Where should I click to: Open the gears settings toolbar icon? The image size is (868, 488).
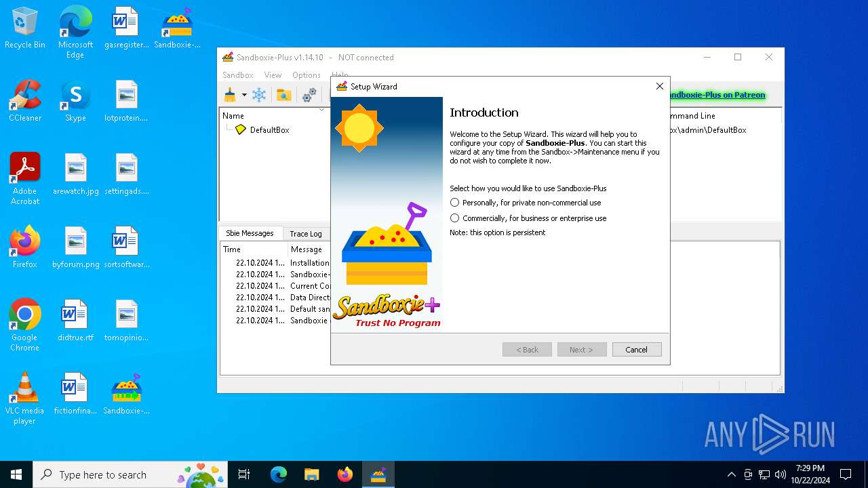(309, 96)
